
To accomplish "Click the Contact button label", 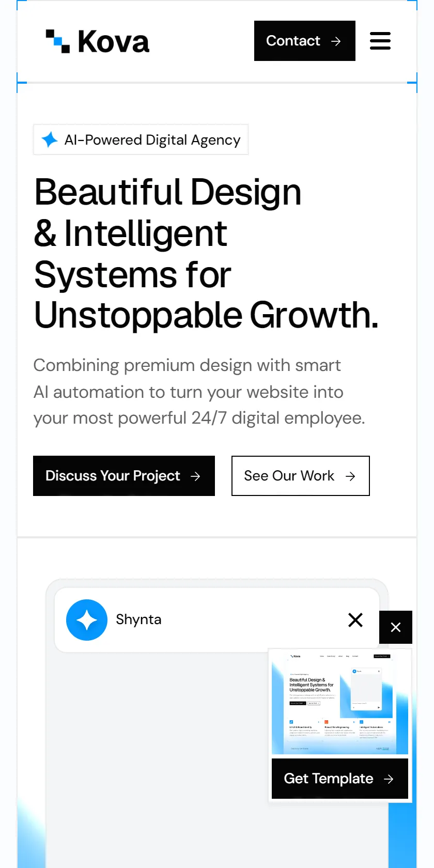I will [293, 41].
